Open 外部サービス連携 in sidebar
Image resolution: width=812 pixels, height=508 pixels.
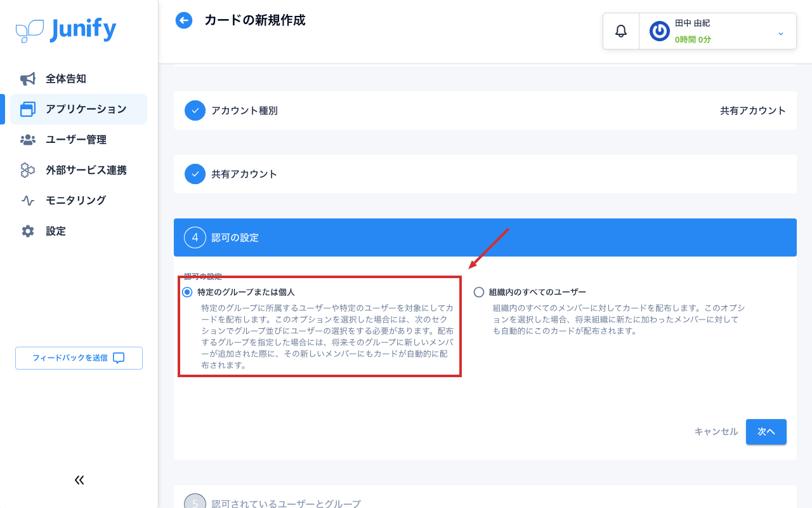click(x=79, y=170)
